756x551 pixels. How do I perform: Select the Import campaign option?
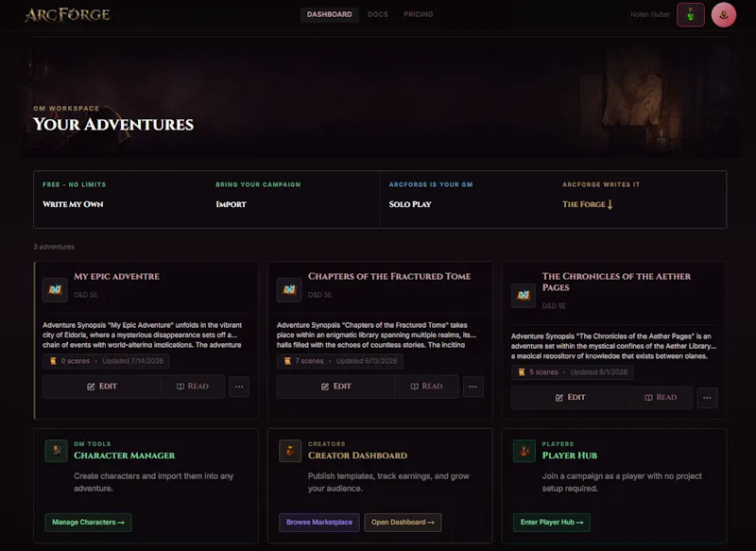293,199
